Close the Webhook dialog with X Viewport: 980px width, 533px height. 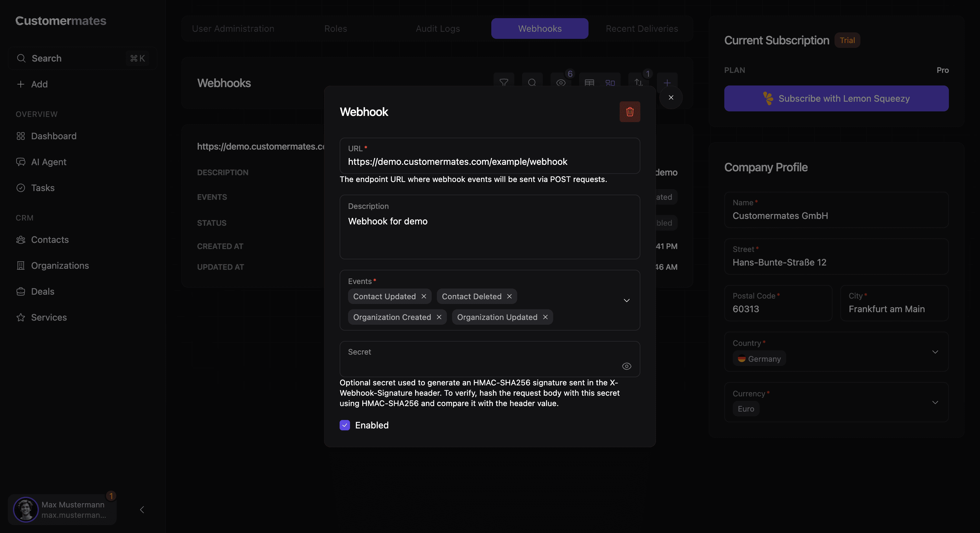[x=671, y=98]
